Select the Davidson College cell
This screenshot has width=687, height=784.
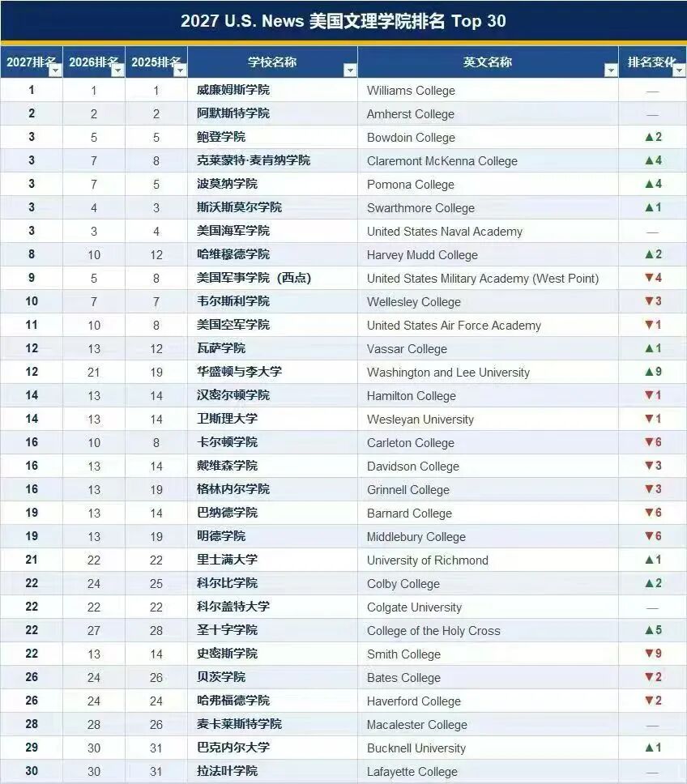488,467
